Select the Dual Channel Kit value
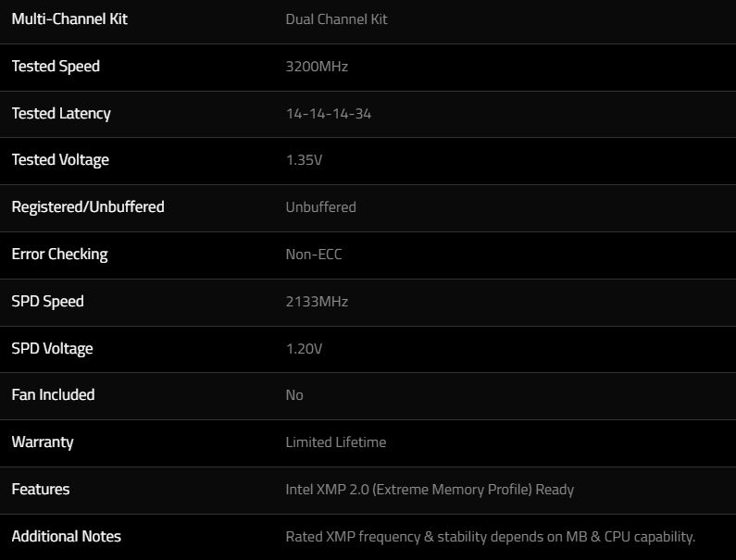The width and height of the screenshot is (736, 560). point(336,19)
